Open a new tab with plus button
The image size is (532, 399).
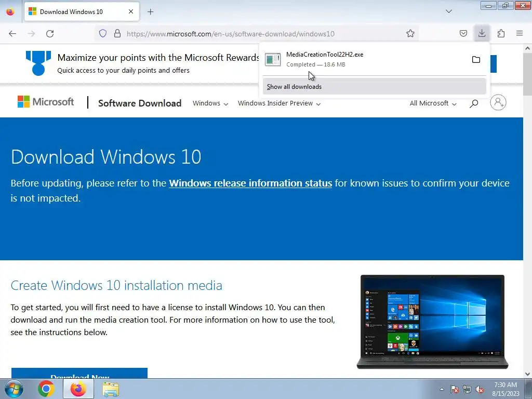(150, 12)
